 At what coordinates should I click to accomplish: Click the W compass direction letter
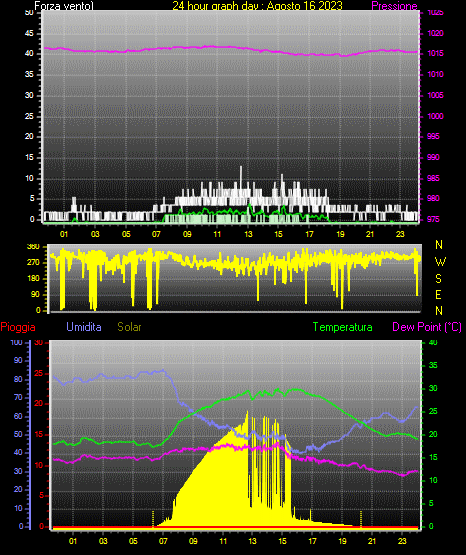[x=440, y=262]
